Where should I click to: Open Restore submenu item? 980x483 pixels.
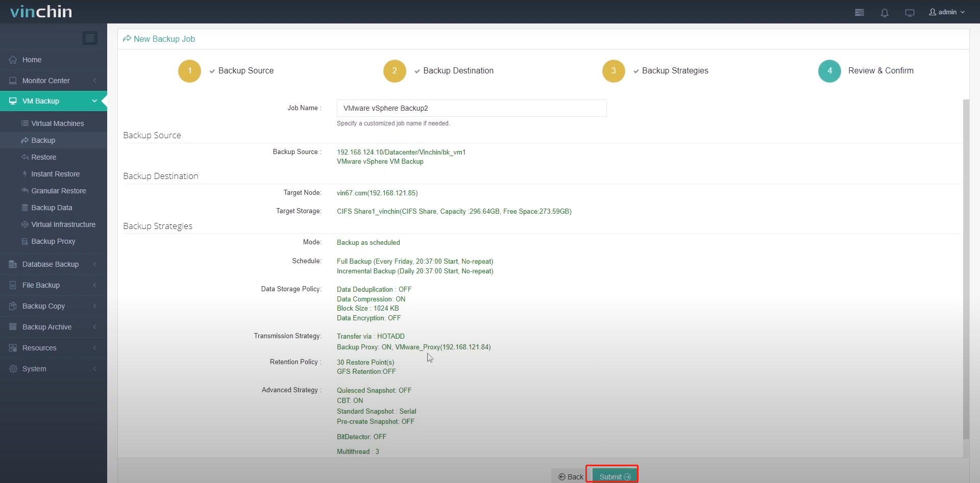[54, 157]
